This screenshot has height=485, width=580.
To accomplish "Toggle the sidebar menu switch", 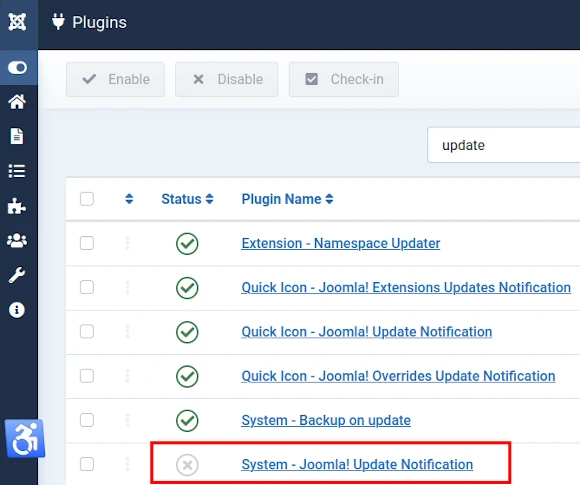I will [17, 68].
